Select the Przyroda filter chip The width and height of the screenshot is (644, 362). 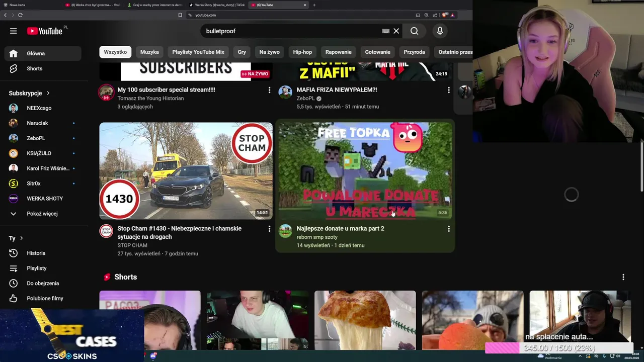pos(414,52)
